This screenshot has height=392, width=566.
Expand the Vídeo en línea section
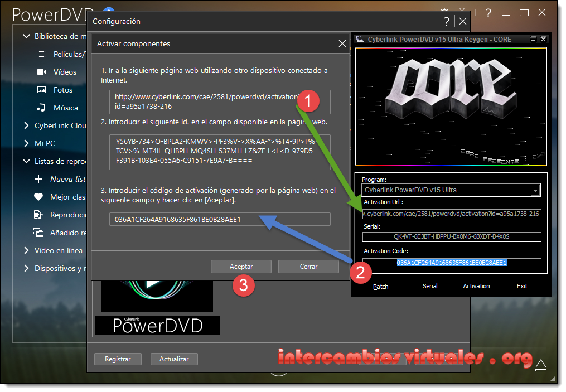26,250
